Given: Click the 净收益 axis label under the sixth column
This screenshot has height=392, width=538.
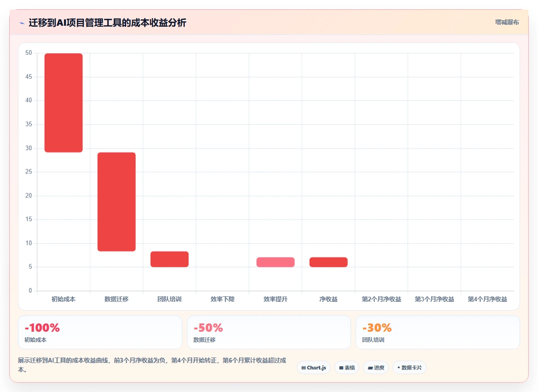Looking at the screenshot, I should coord(328,299).
